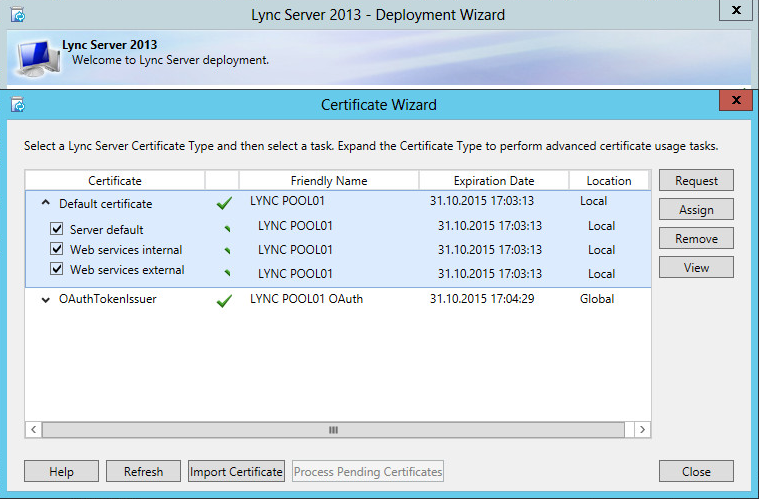Click the Assign button
Viewport: 759px width, 499px height.
(x=696, y=209)
